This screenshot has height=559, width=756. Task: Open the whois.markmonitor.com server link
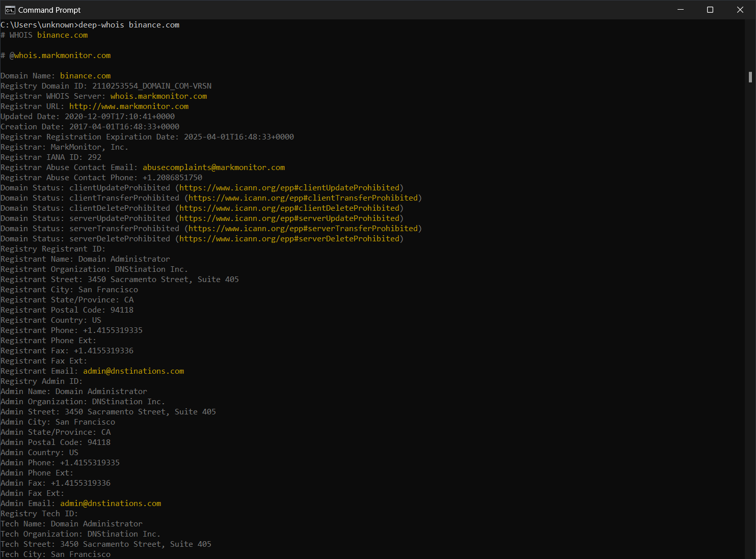[158, 96]
